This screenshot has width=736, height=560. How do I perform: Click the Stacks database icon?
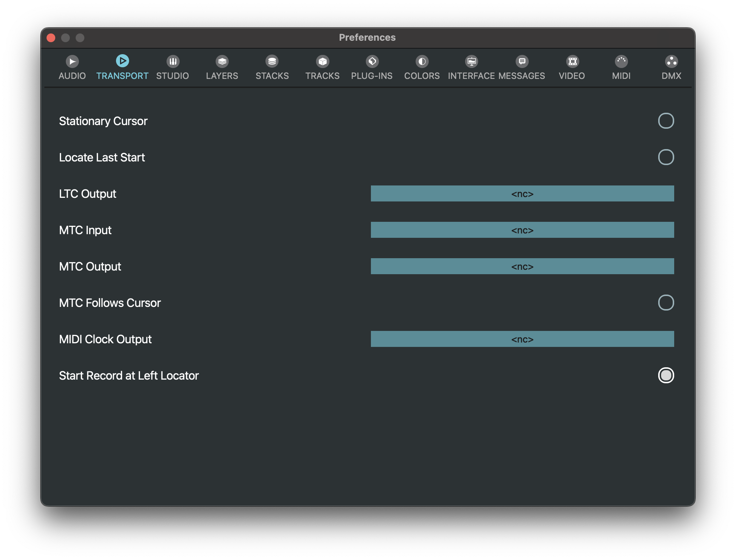point(272,61)
